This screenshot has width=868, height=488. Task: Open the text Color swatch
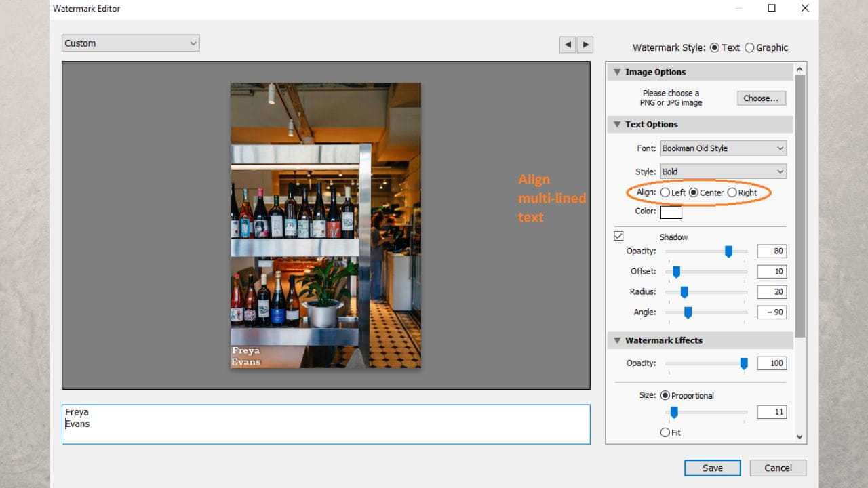pos(671,212)
